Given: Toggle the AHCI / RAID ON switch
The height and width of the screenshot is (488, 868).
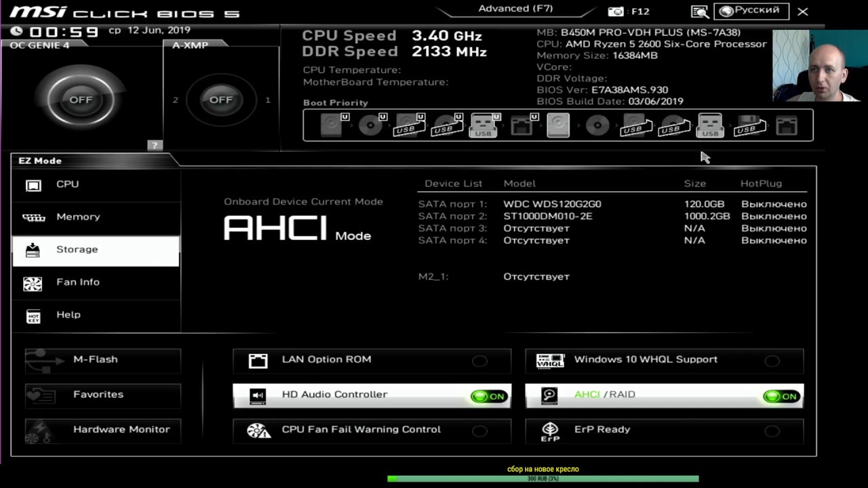Looking at the screenshot, I should 781,396.
